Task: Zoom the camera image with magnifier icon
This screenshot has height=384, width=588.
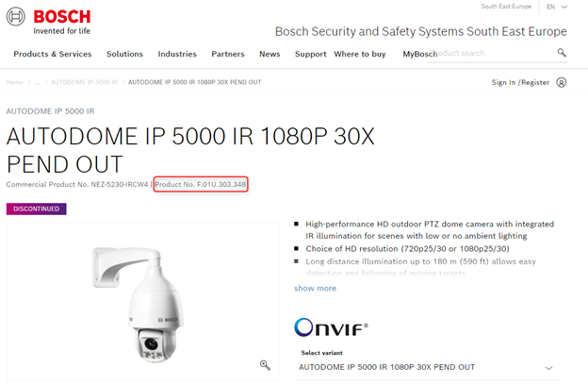Action: pos(265,365)
